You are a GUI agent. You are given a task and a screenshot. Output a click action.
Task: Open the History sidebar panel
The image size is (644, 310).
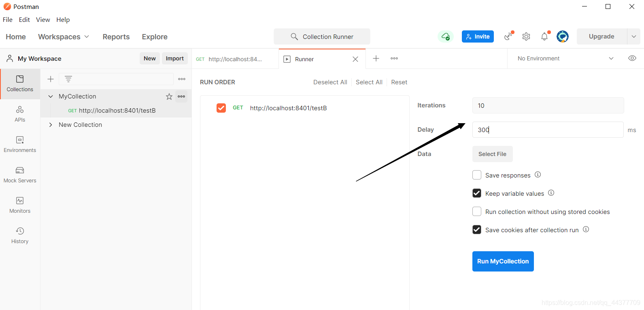[20, 235]
